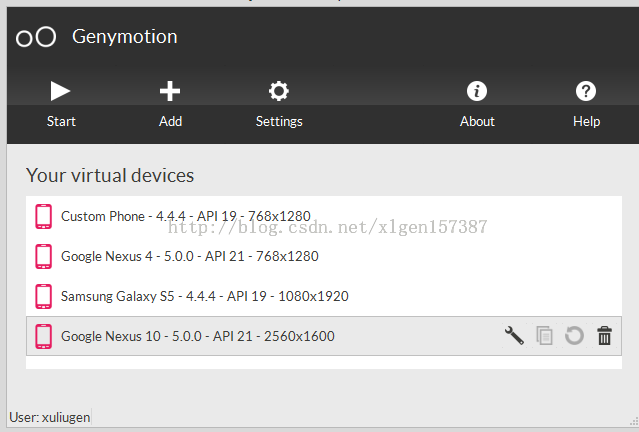
Task: Click the Start play icon
Action: [x=61, y=92]
